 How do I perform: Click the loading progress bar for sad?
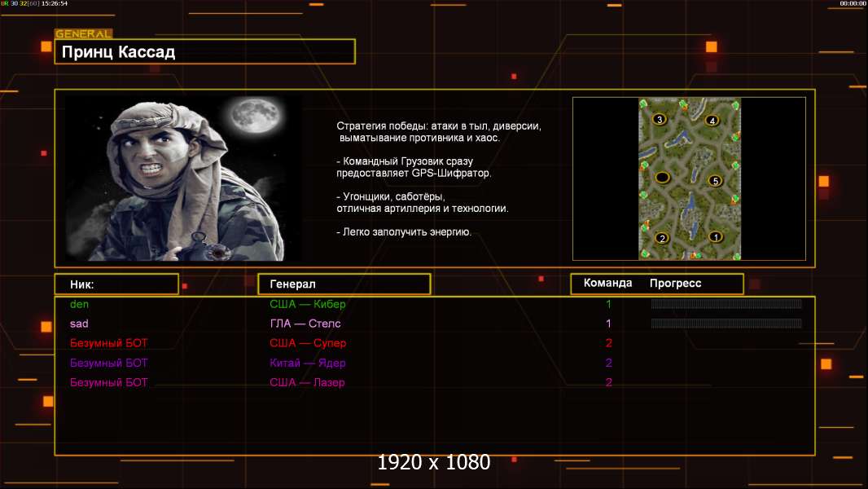pyautogui.click(x=726, y=324)
